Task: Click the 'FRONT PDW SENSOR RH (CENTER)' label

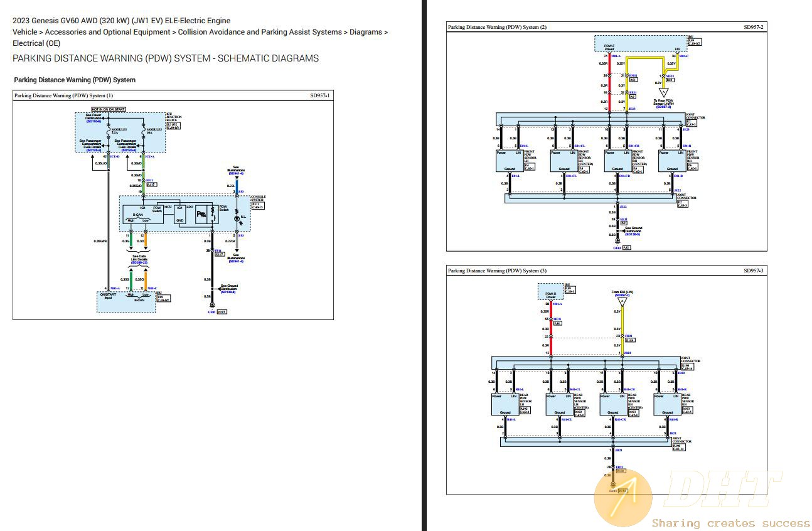Action: click(x=638, y=157)
